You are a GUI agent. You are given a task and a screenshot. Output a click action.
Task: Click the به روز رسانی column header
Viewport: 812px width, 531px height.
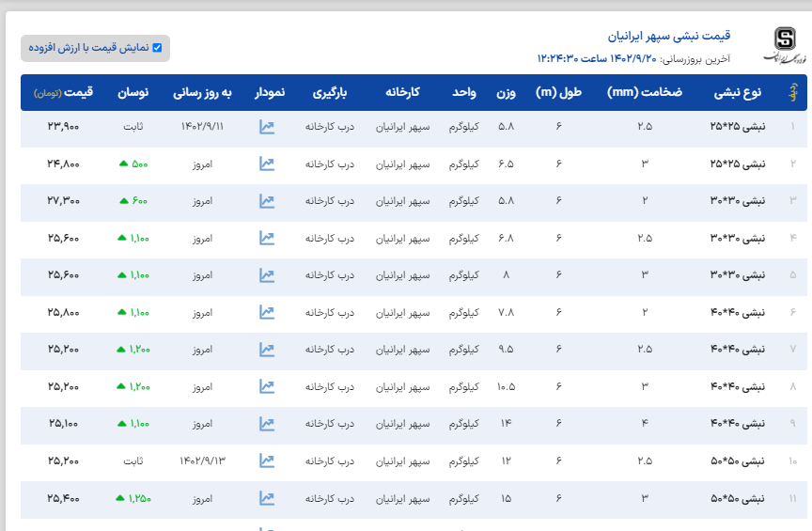[202, 93]
